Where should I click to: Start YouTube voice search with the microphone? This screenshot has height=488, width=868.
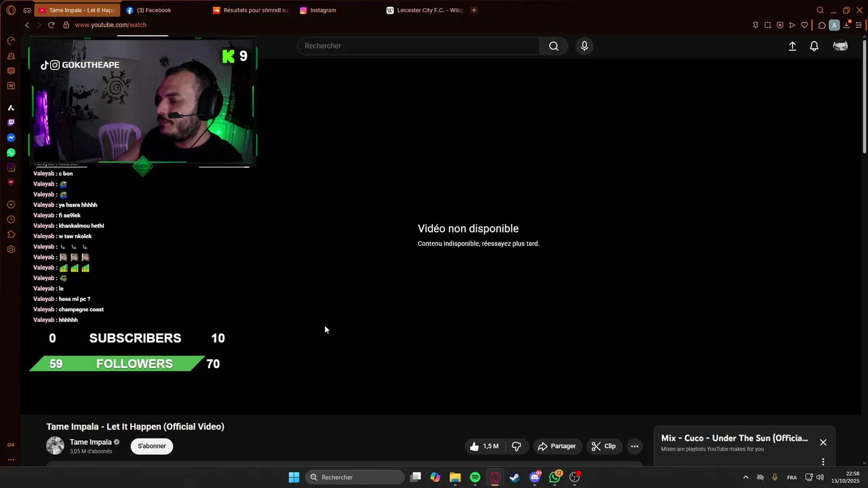[x=585, y=46]
